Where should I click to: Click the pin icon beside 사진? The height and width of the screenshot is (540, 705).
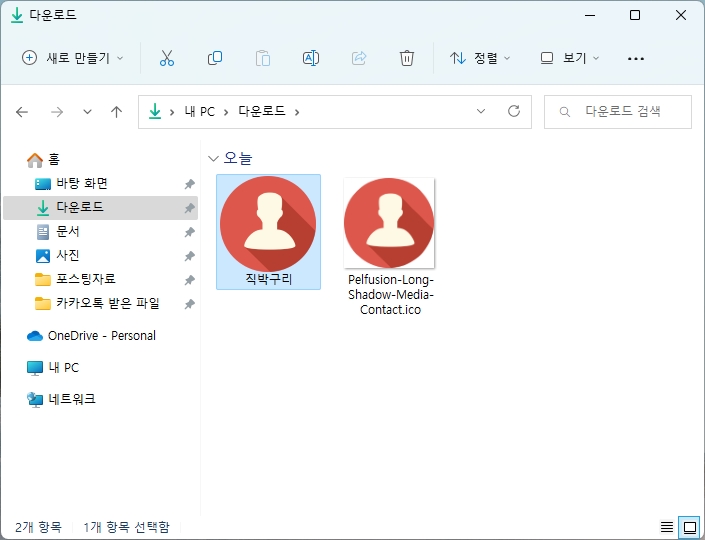(190, 256)
